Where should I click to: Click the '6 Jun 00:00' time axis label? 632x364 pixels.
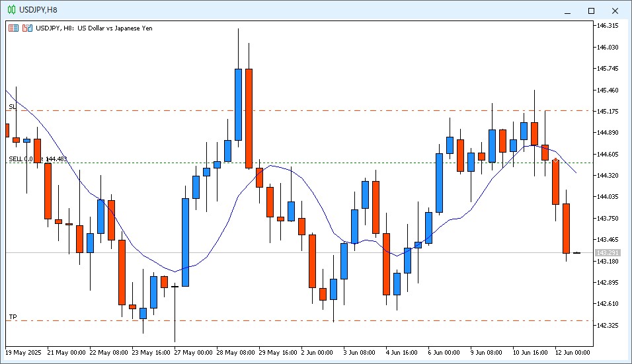[444, 353]
